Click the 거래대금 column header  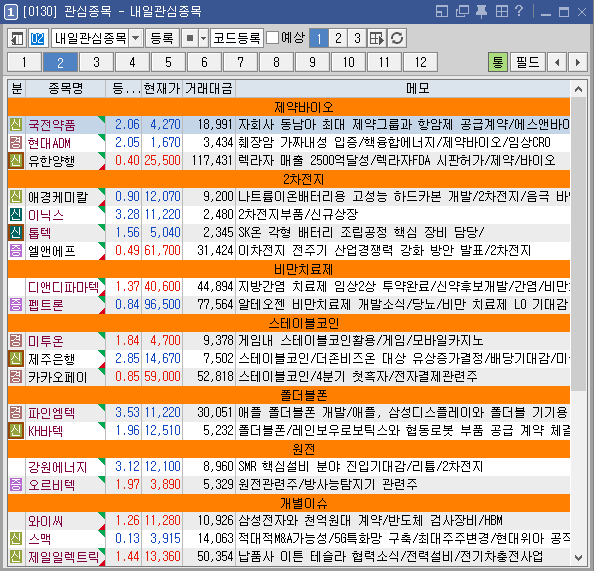point(209,89)
